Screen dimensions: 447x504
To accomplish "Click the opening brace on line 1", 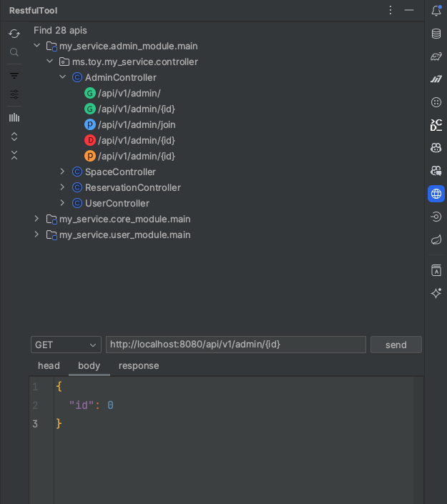I will [59, 386].
